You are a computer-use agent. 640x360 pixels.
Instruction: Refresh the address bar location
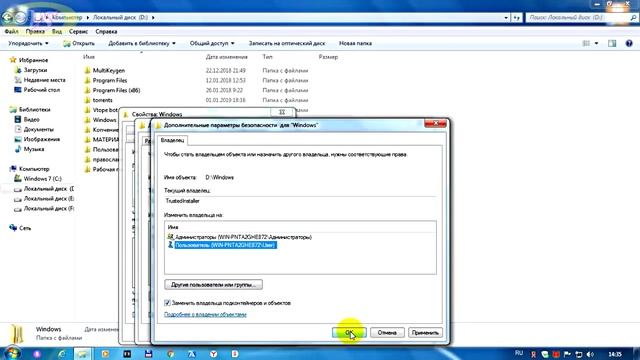(x=517, y=18)
